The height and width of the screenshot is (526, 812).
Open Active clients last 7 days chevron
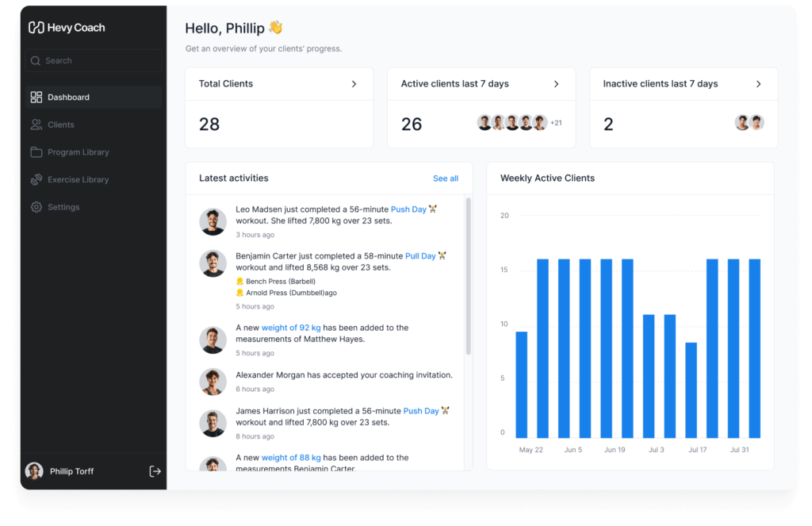(556, 84)
